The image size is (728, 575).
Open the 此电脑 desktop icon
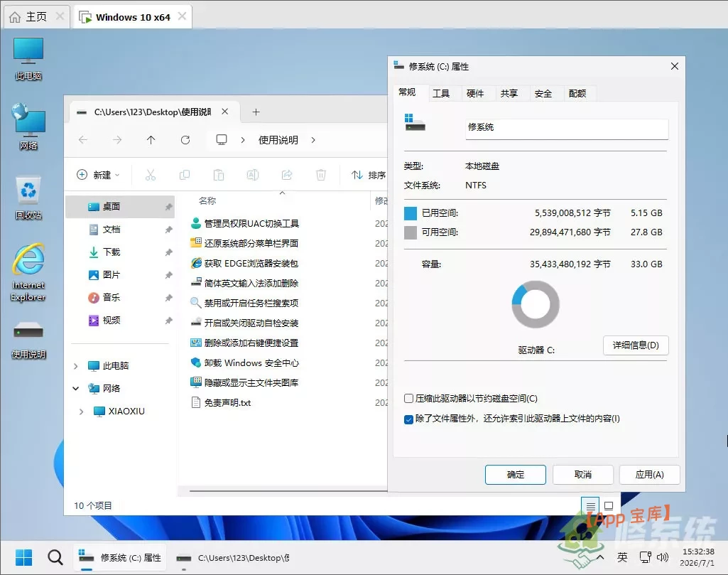click(28, 59)
